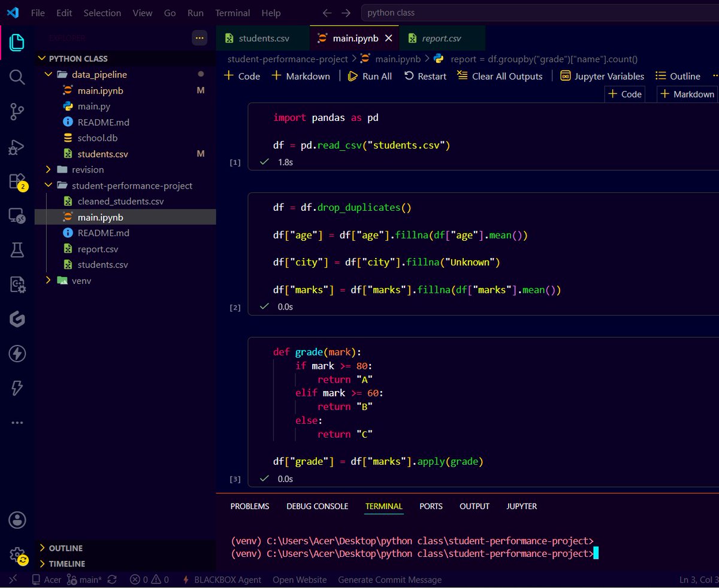Screen dimensions: 719x588
Task: Click Open Website in status bar
Action: click(300, 580)
